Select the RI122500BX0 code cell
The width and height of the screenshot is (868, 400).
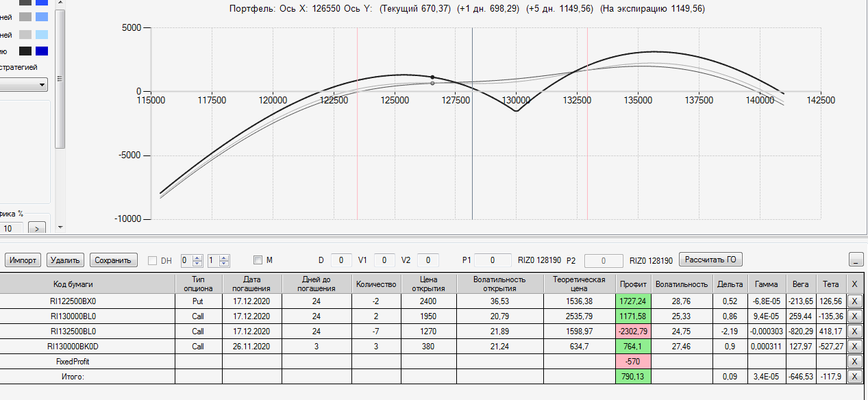click(87, 301)
